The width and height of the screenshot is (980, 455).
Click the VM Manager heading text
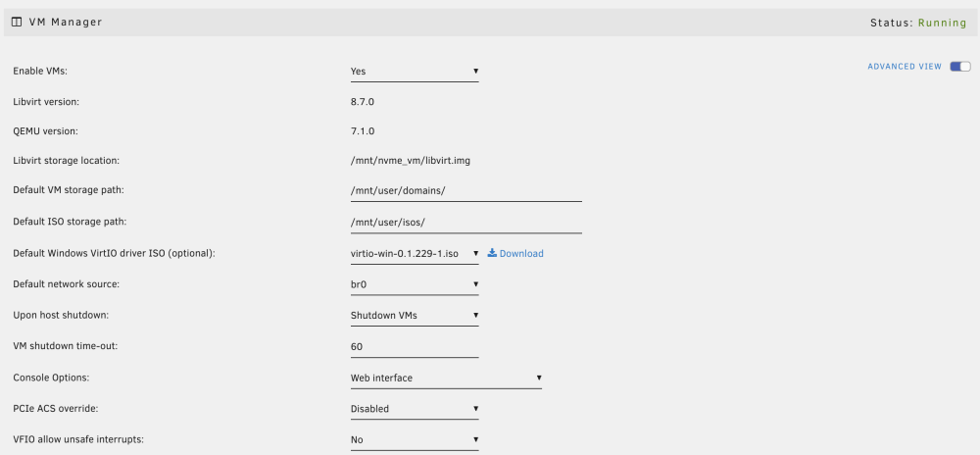click(66, 23)
